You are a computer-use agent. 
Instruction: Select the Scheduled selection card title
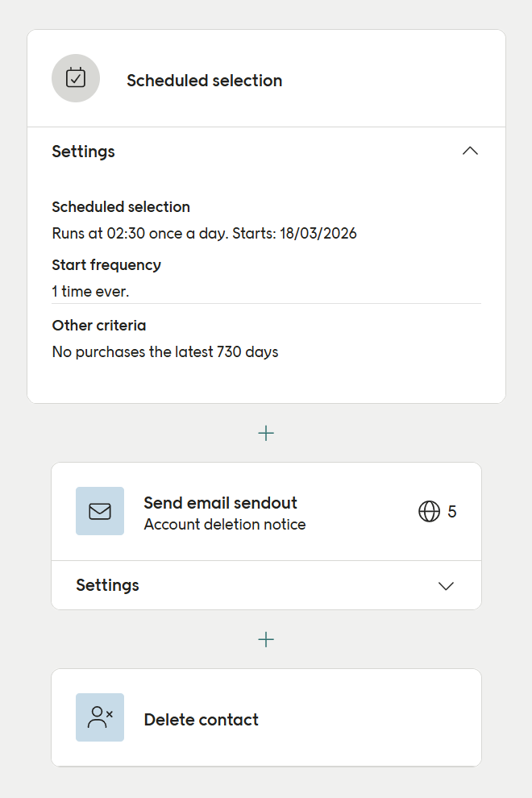click(x=204, y=81)
